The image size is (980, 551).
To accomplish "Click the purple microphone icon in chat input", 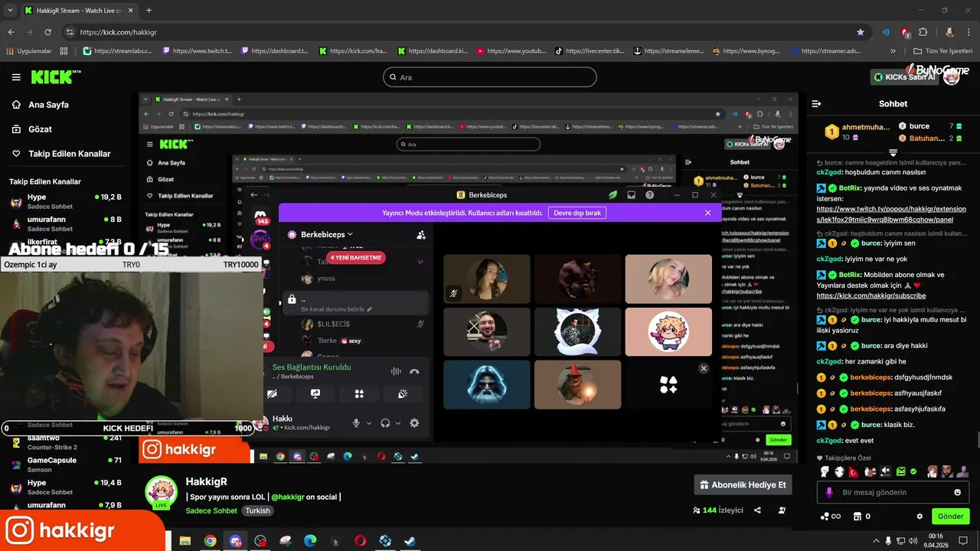I will [x=828, y=492].
